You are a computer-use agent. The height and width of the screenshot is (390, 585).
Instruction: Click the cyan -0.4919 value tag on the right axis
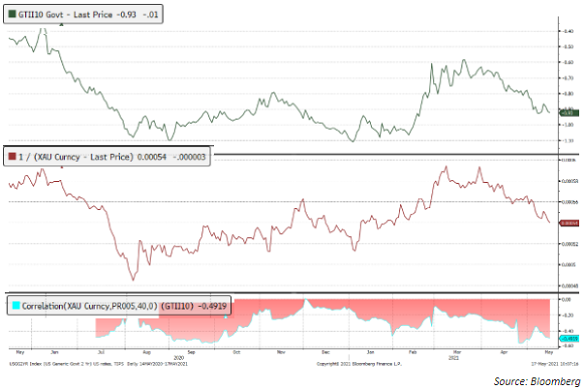pyautogui.click(x=570, y=339)
